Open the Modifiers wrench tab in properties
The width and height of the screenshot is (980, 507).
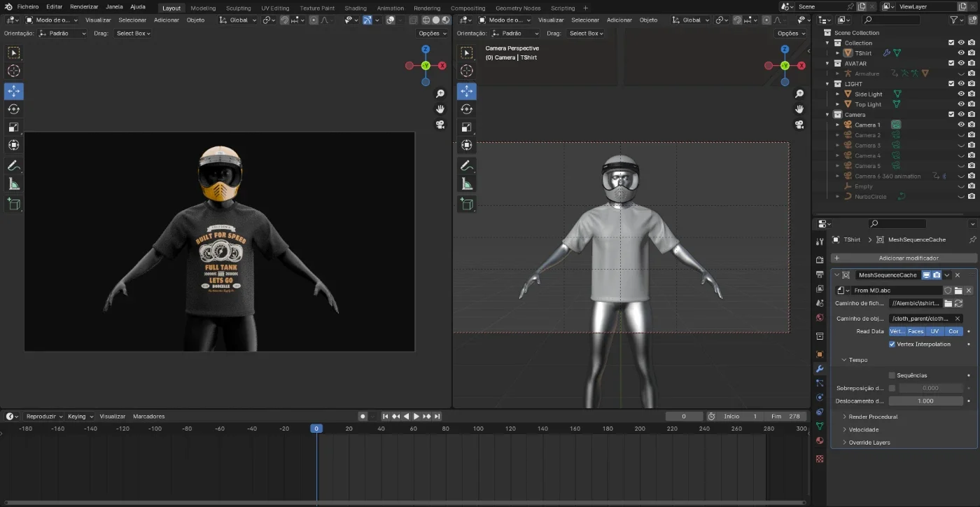point(820,368)
